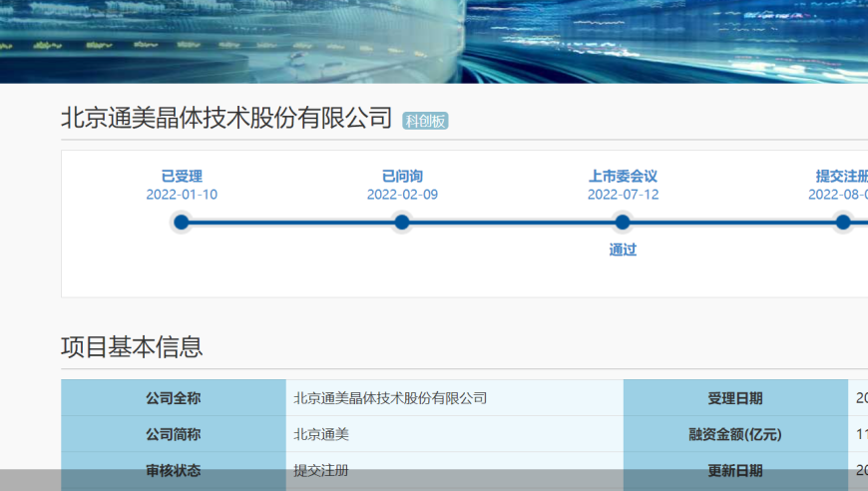This screenshot has height=491, width=868.
Task: Click the company title 北京通美晶体技术股份有限公司 heading
Action: (x=226, y=118)
